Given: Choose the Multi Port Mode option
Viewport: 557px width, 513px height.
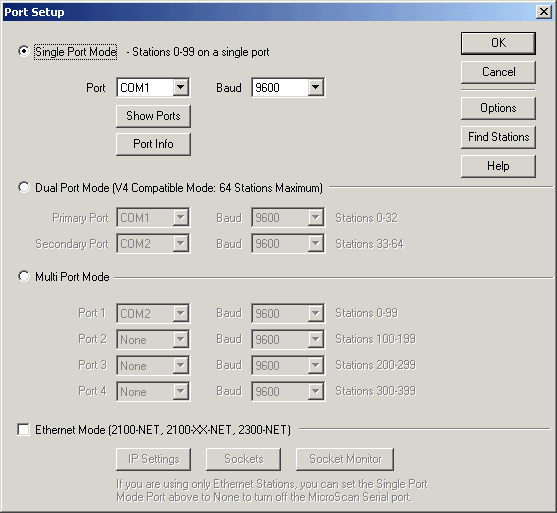Looking at the screenshot, I should [x=24, y=276].
